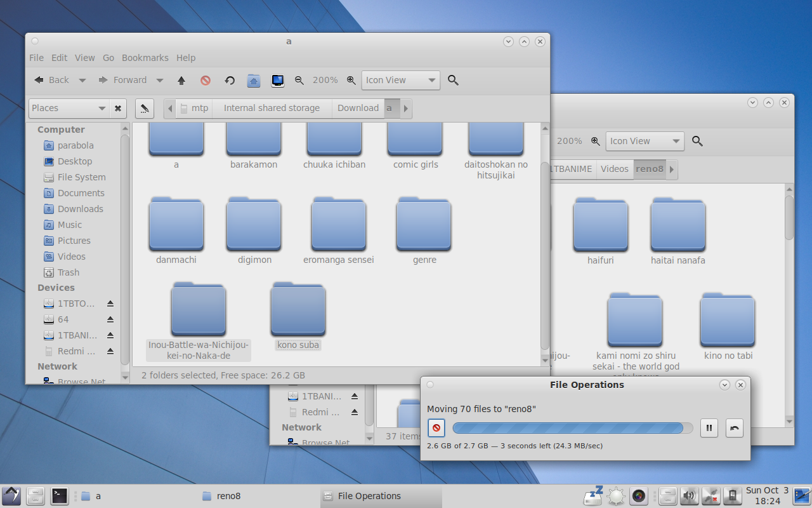Open the Forward history dropdown arrow
The width and height of the screenshot is (812, 508).
pos(160,80)
